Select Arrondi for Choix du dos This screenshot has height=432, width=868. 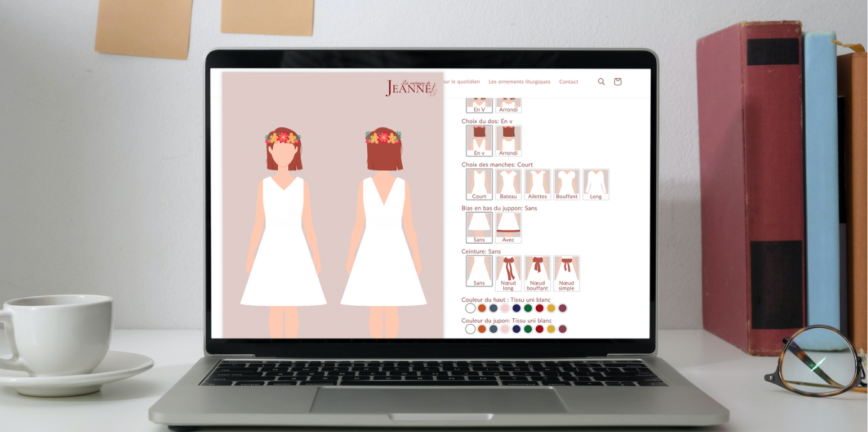(x=508, y=141)
